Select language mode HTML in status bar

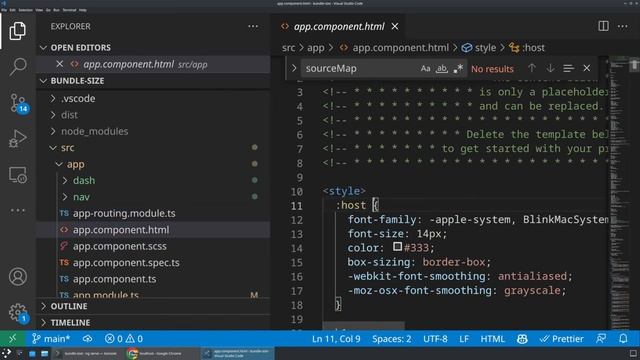tap(492, 339)
